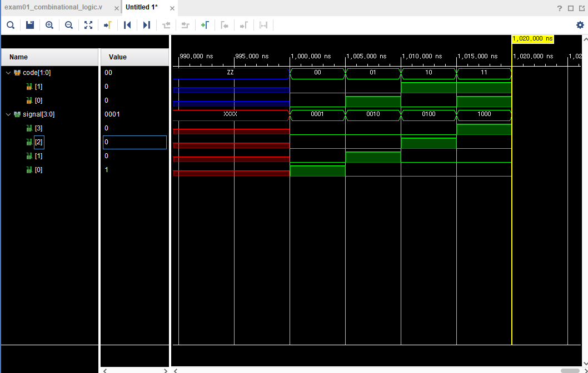Image resolution: width=588 pixels, height=373 pixels.
Task: Open the waveform search tool
Action: pyautogui.click(x=10, y=25)
